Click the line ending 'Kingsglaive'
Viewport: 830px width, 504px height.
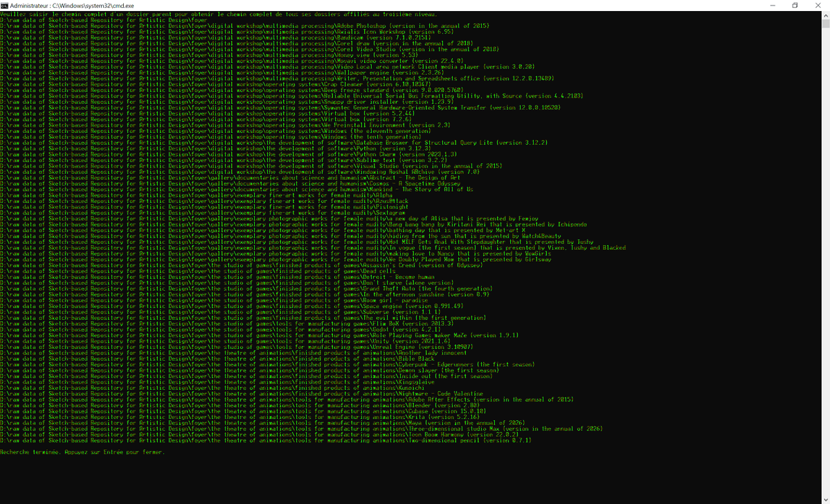(217, 381)
